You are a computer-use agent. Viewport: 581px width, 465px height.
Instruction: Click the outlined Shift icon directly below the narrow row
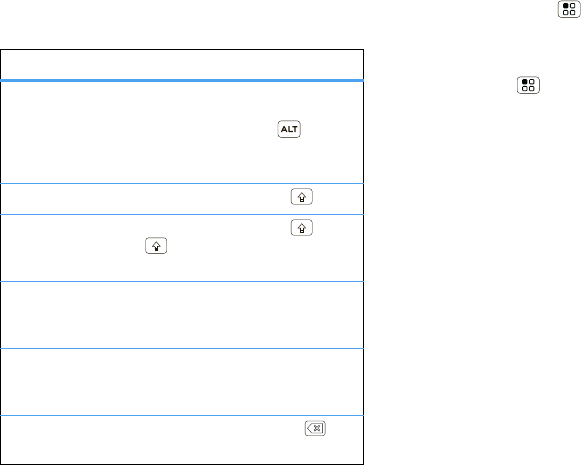coord(302,228)
